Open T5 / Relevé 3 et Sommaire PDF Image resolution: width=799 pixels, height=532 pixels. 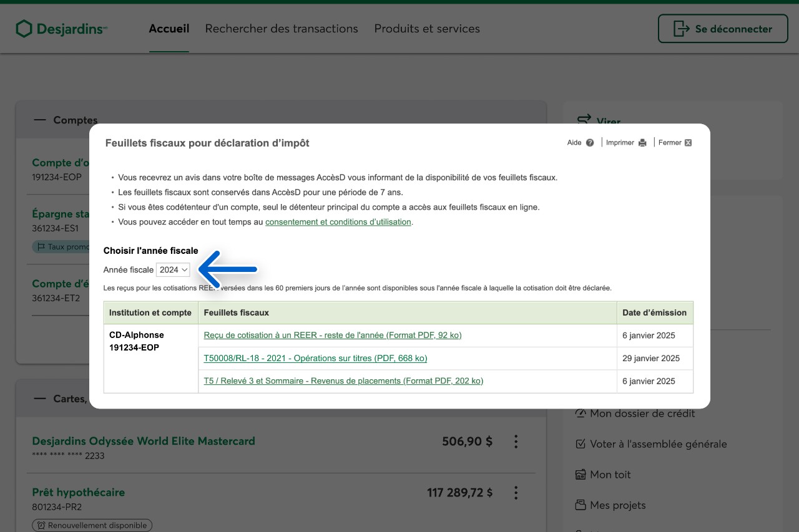click(343, 381)
